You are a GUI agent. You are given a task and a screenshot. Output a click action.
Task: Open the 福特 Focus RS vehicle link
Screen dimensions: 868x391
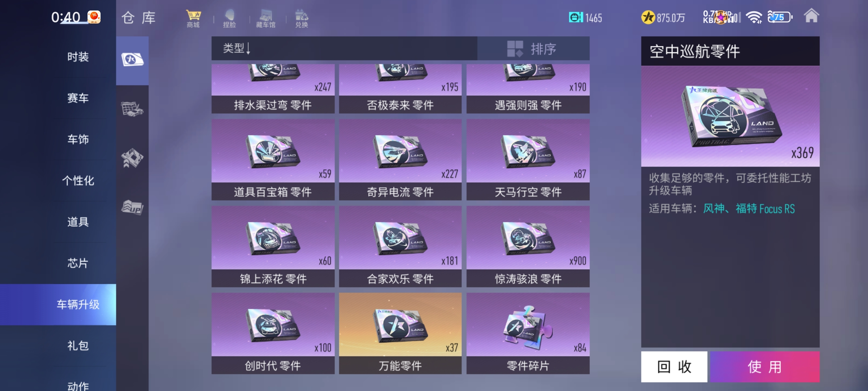pyautogui.click(x=765, y=209)
